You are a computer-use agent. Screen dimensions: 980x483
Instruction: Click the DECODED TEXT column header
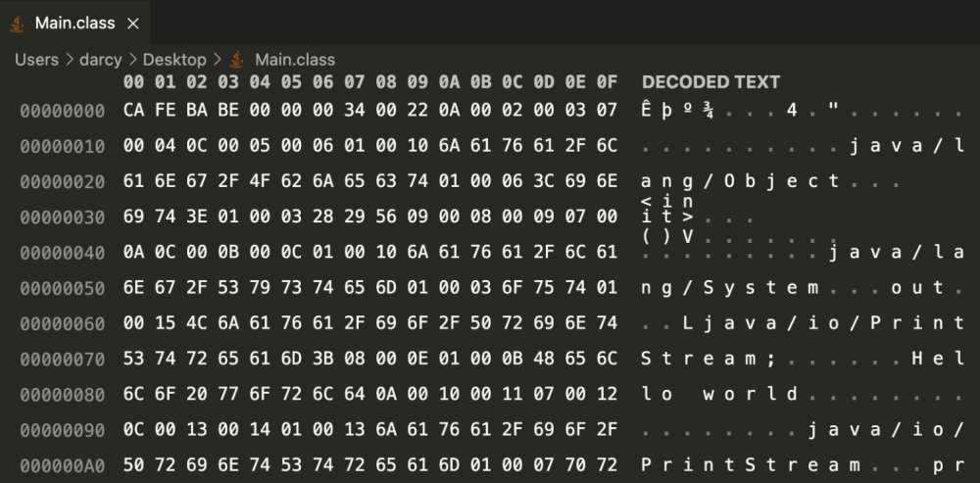coord(711,82)
